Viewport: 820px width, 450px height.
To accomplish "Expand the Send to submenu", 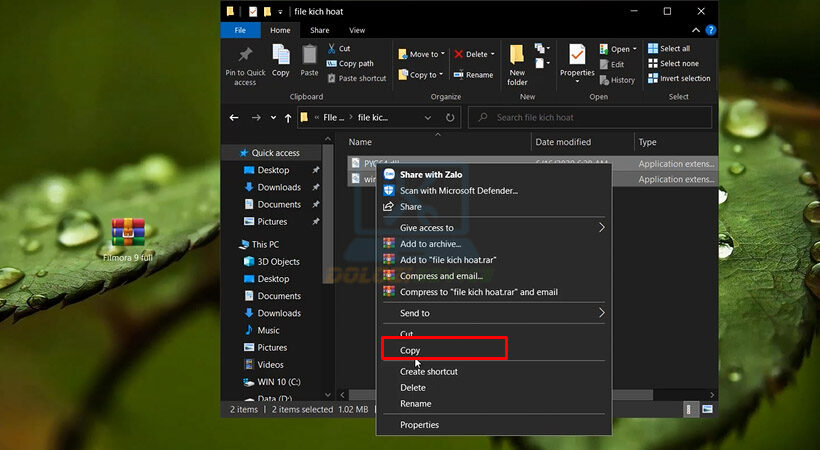I will click(601, 313).
